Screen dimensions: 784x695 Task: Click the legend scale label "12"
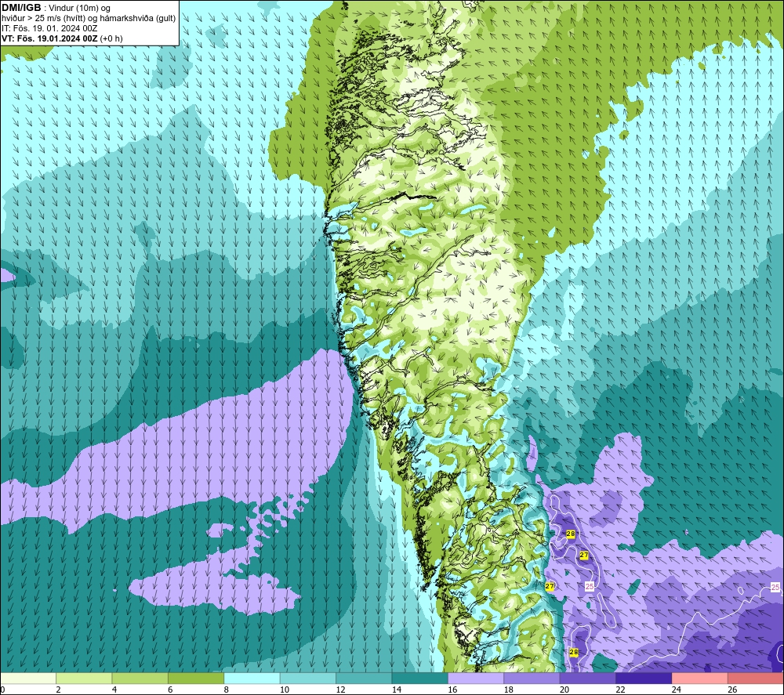[x=340, y=690]
